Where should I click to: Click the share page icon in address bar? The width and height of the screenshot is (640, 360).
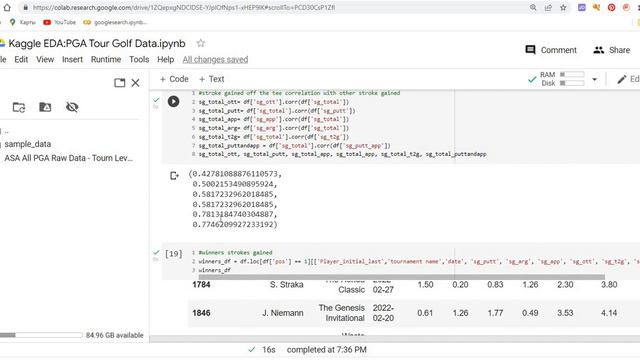tap(548, 7)
